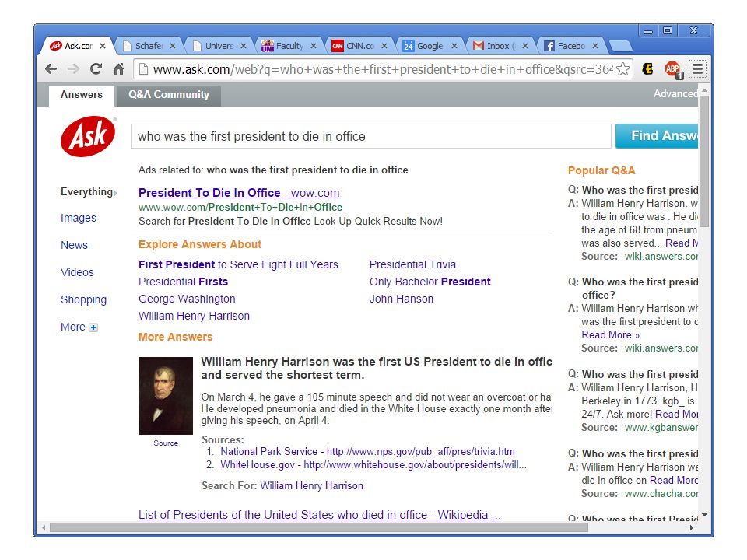This screenshot has width=747, height=560.
Task: Open the yellow E extension icon
Action: pyautogui.click(x=647, y=69)
